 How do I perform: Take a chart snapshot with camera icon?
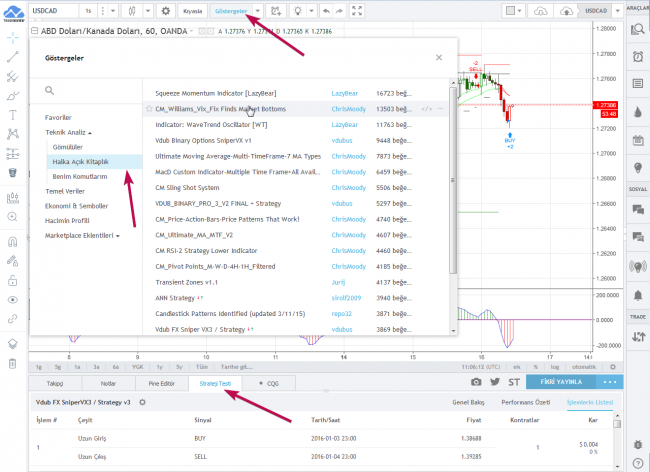coord(476,382)
